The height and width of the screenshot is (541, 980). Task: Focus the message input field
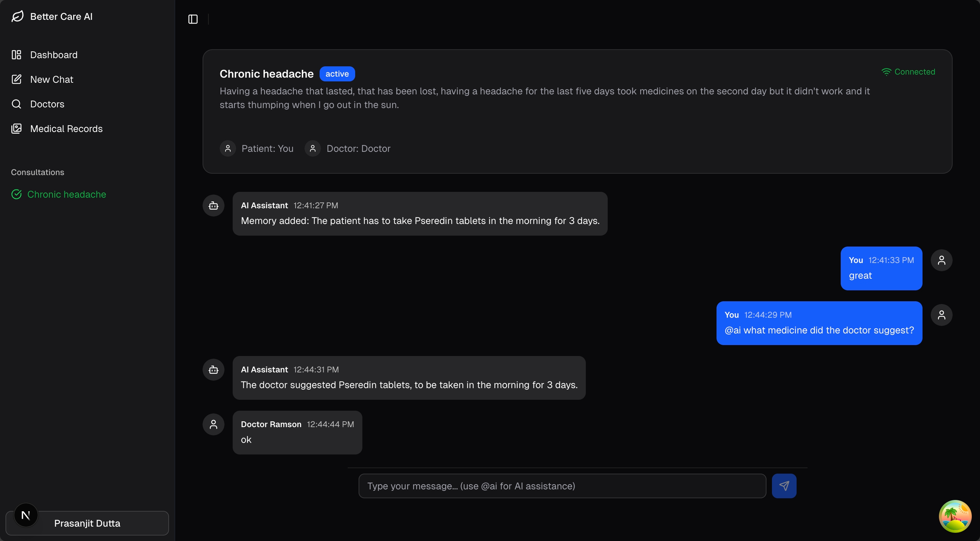click(562, 486)
